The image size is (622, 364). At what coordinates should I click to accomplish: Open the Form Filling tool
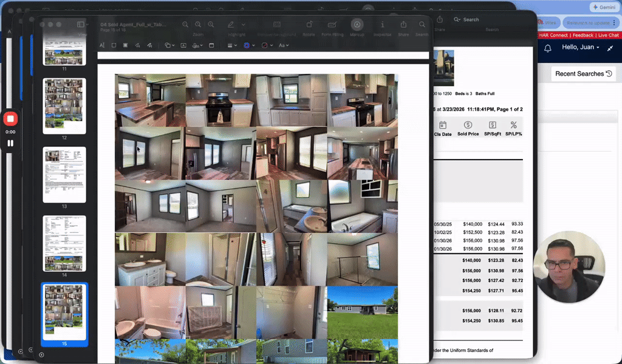(332, 25)
